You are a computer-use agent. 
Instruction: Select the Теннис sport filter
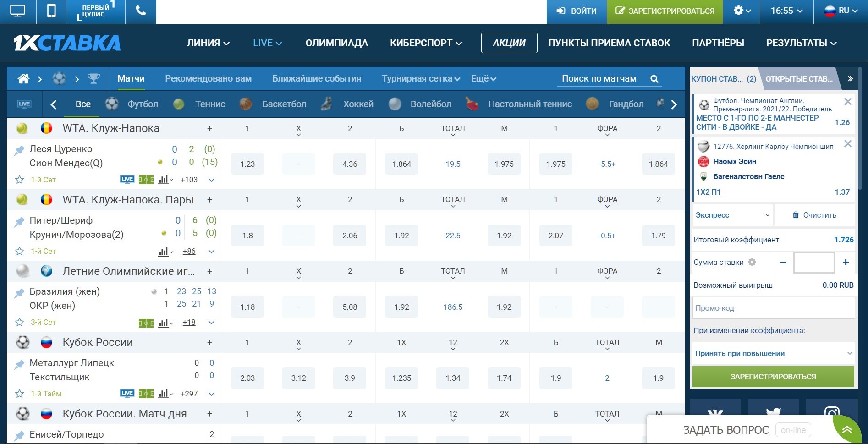[x=199, y=104]
